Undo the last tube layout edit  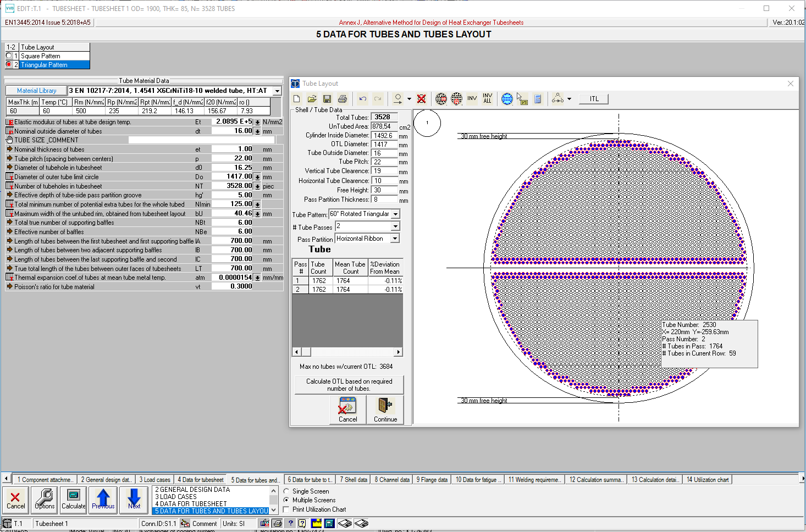(x=363, y=99)
